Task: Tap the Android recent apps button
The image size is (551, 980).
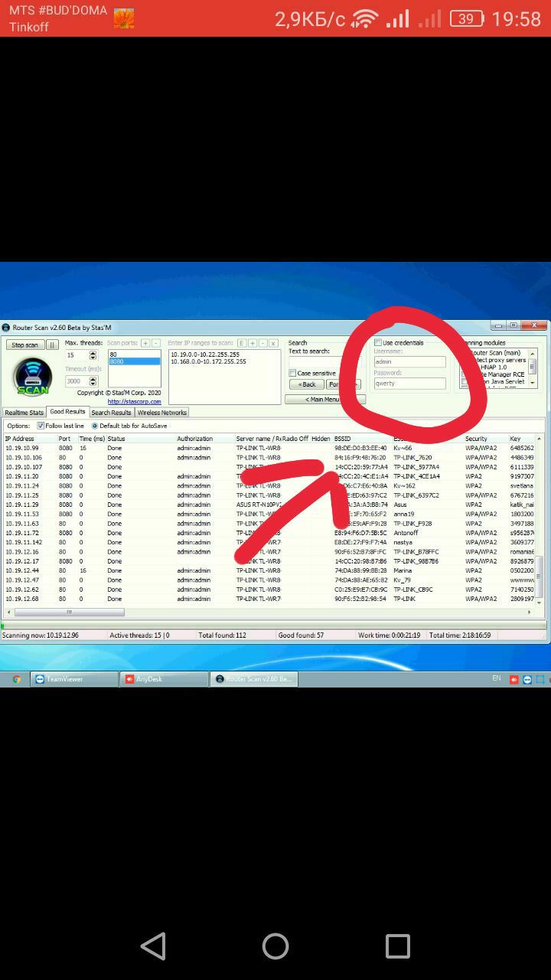Action: click(397, 946)
